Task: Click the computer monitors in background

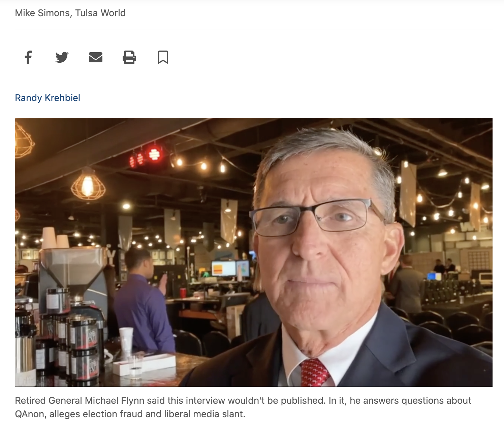Action: pyautogui.click(x=230, y=269)
